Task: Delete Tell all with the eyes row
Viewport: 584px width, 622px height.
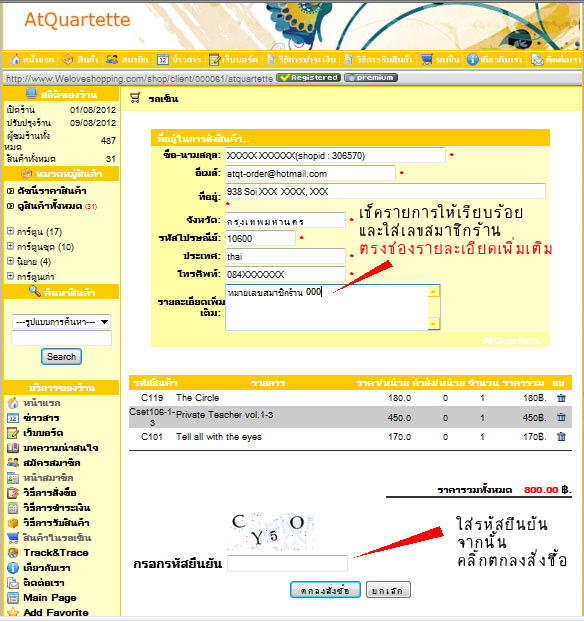Action: tap(561, 437)
